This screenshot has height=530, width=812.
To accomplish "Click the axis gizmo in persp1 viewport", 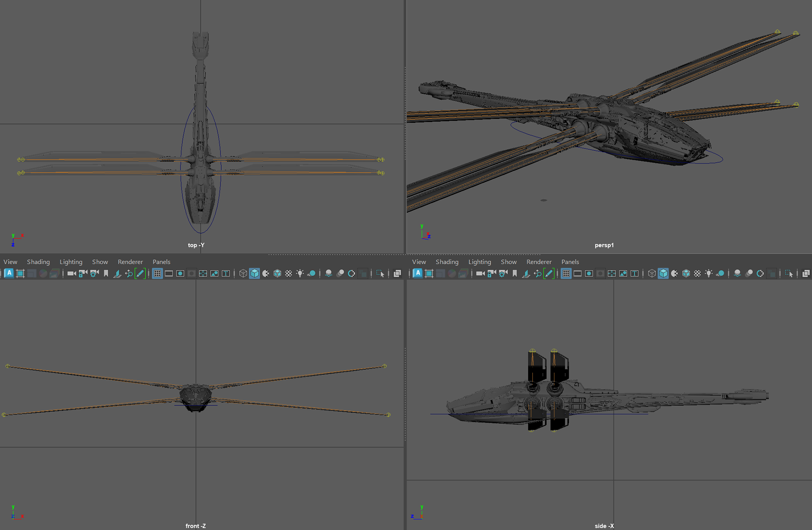I will point(425,232).
